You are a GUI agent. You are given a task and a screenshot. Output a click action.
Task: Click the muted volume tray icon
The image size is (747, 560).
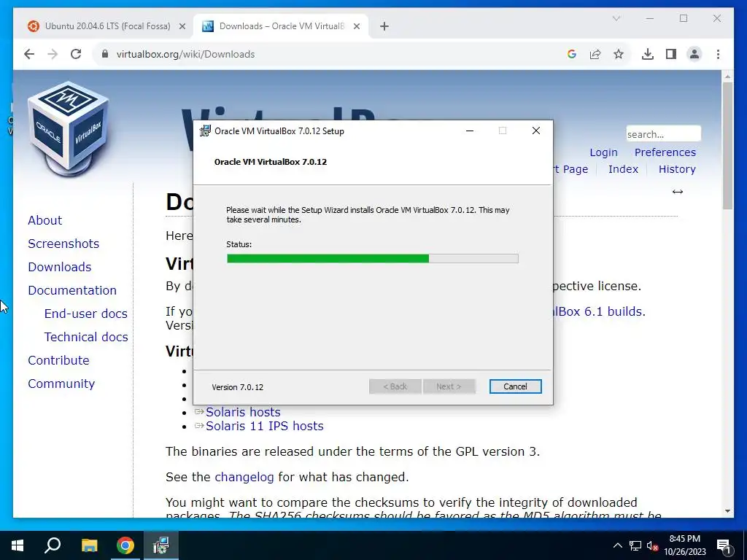pos(652,546)
